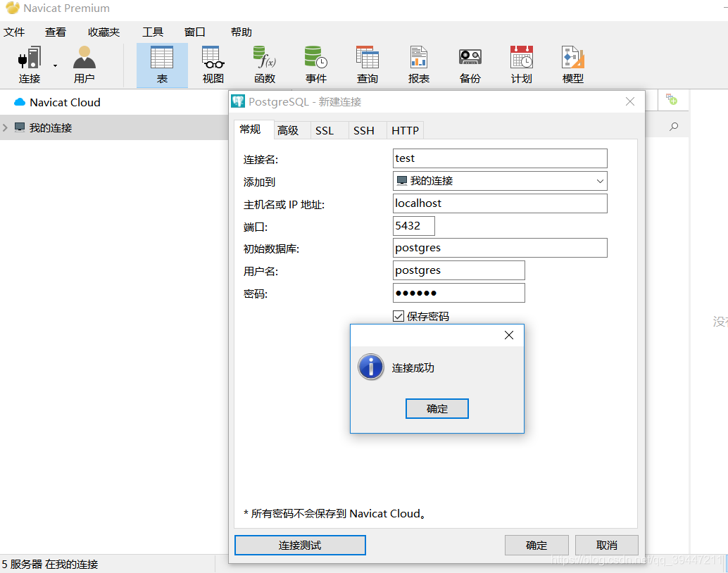
Task: Click the note about Navicat Cloud passwords
Action: [334, 514]
